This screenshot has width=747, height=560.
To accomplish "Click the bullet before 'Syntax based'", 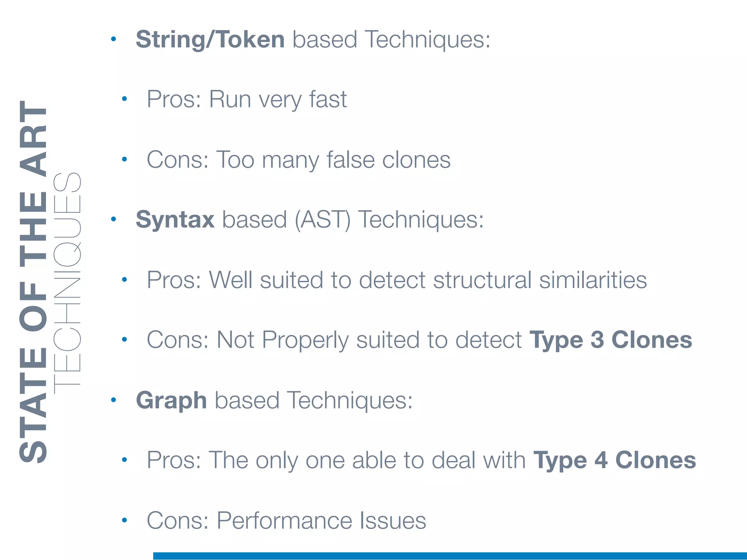I will pos(113,219).
